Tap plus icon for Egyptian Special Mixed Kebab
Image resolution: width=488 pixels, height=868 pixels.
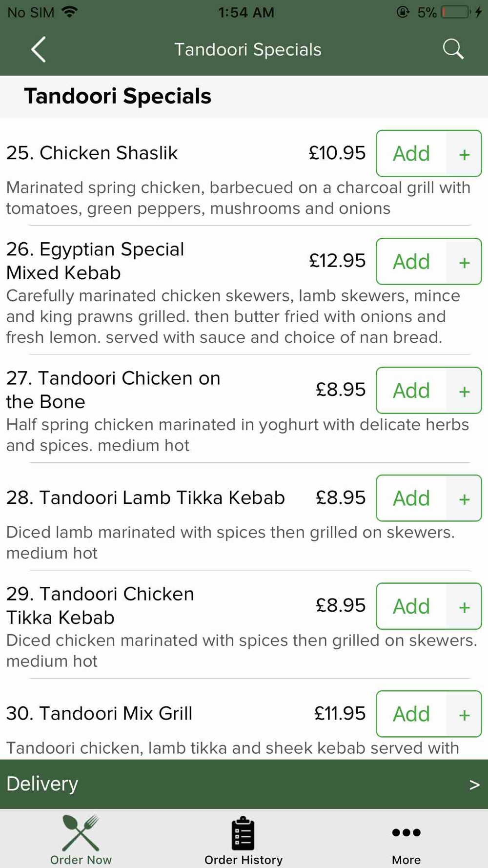pos(464,262)
